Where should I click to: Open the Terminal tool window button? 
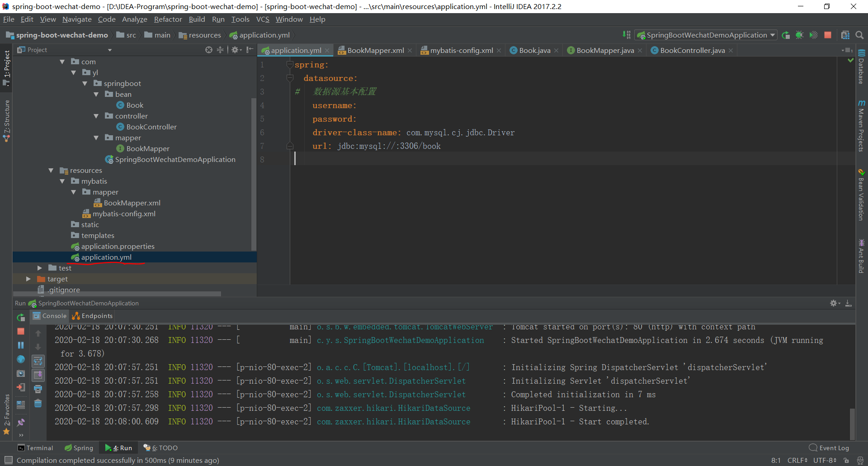click(x=35, y=448)
